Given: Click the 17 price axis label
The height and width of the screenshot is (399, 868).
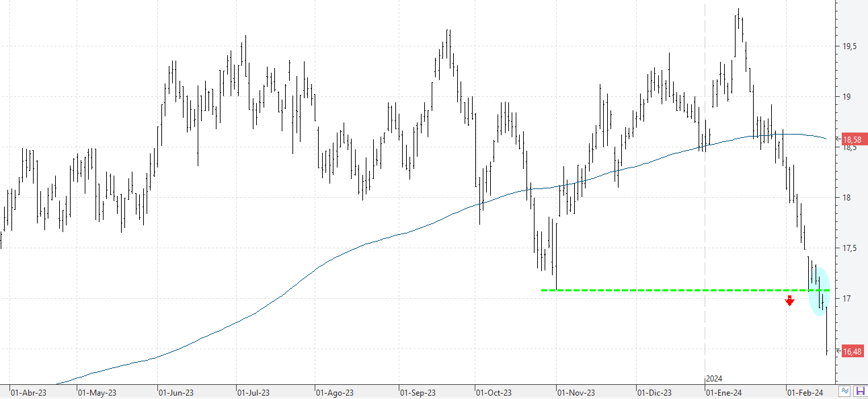Looking at the screenshot, I should 846,298.
